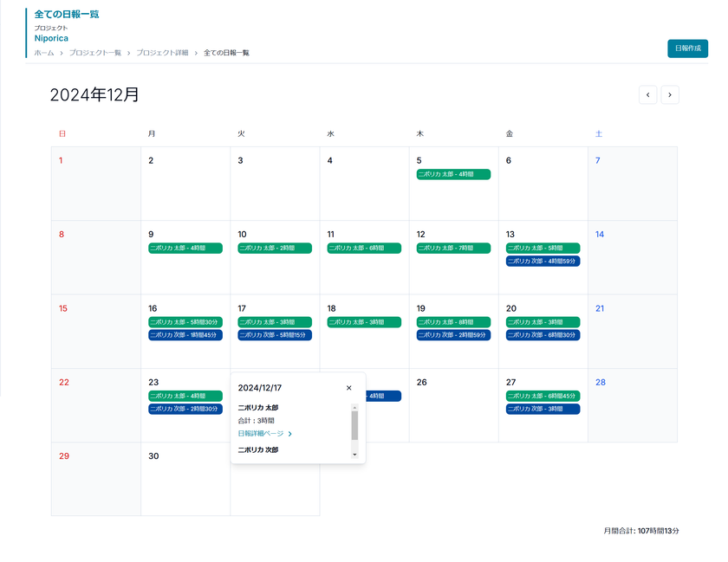
Task: Open the blue 2時間59分 badge on December 19
Action: pos(453,335)
